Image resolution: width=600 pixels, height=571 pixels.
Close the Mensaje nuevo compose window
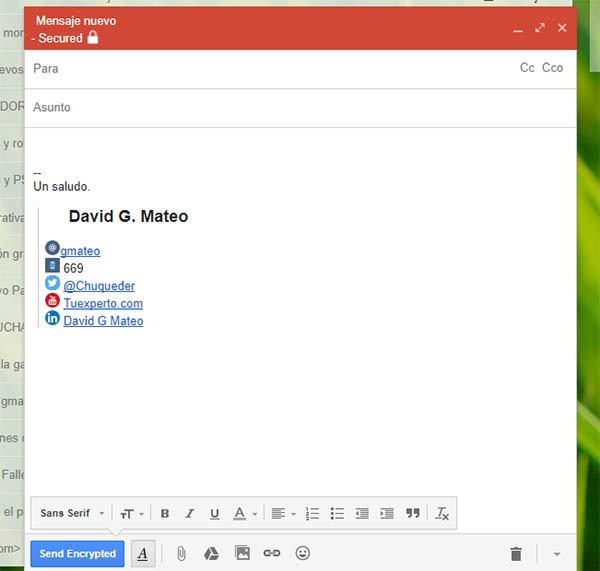point(562,28)
